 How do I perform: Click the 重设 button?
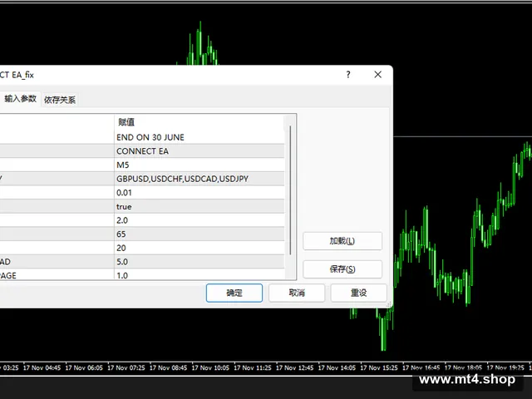358,293
